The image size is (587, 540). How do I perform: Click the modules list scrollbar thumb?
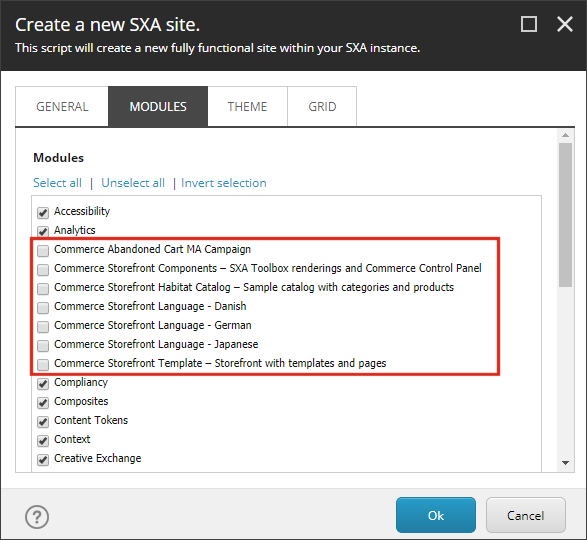pos(565,215)
